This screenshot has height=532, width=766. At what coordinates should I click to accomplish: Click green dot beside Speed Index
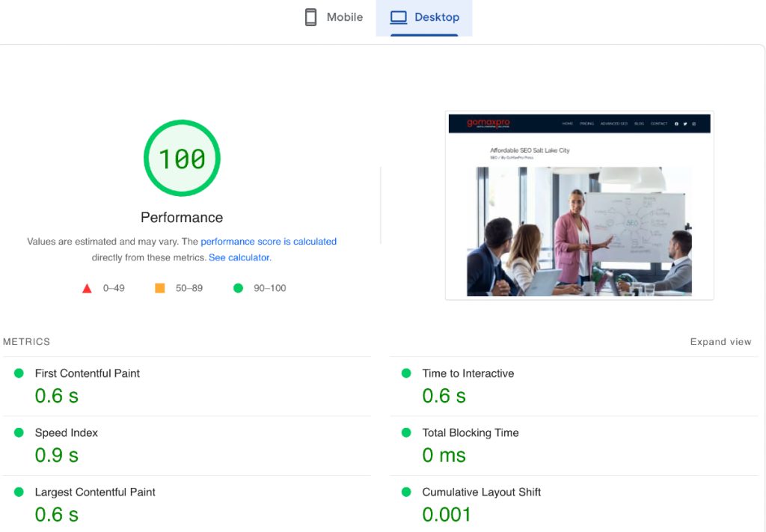[x=19, y=432]
